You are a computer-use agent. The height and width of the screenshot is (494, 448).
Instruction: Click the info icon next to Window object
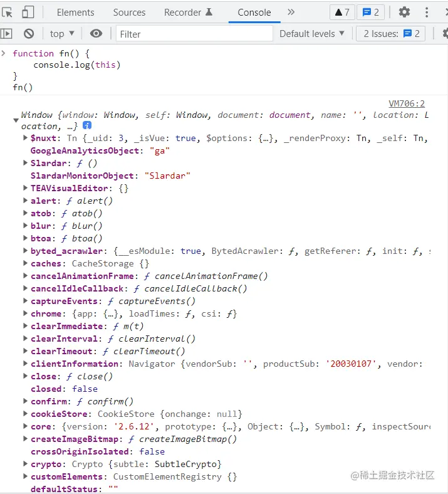[87, 125]
